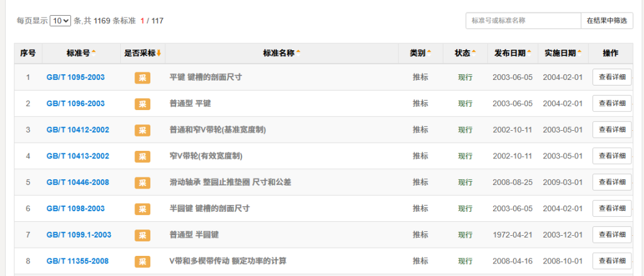This screenshot has width=644, height=276.
Task: Sort table by 类别 header
Action: [x=420, y=53]
